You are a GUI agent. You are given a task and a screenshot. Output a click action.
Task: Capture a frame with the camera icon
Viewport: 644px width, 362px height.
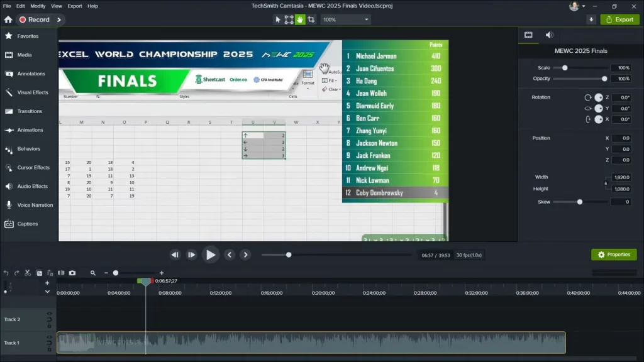72,273
